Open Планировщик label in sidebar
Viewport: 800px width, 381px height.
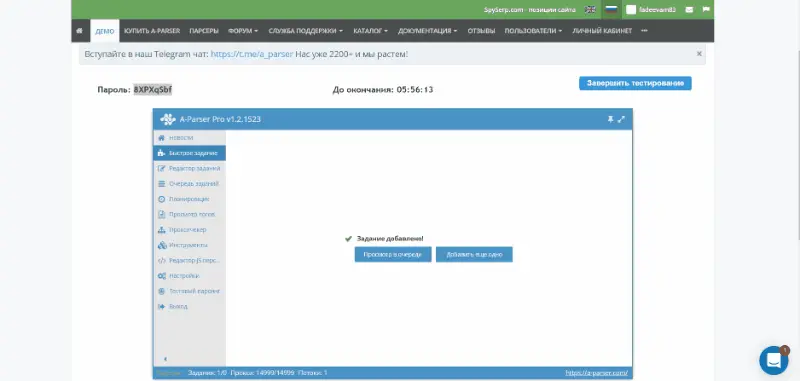coord(189,199)
